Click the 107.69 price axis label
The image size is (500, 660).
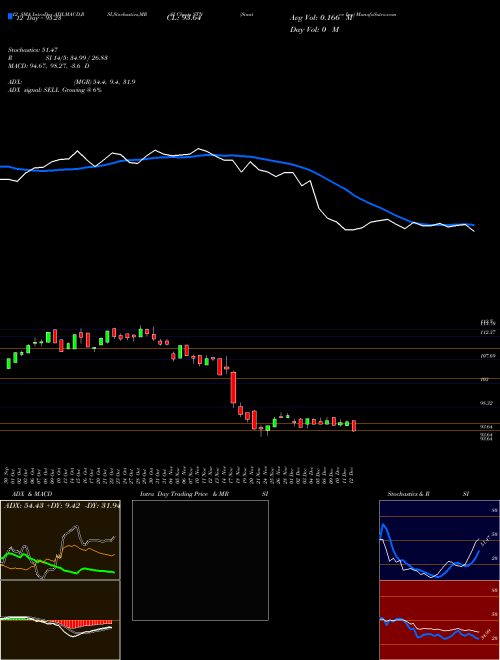point(487,356)
